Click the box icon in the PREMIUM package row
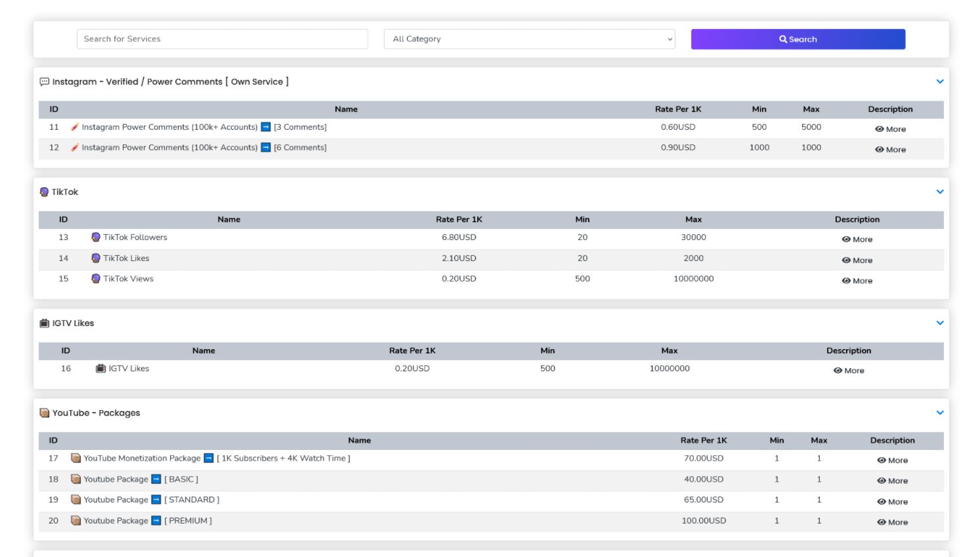 76,521
